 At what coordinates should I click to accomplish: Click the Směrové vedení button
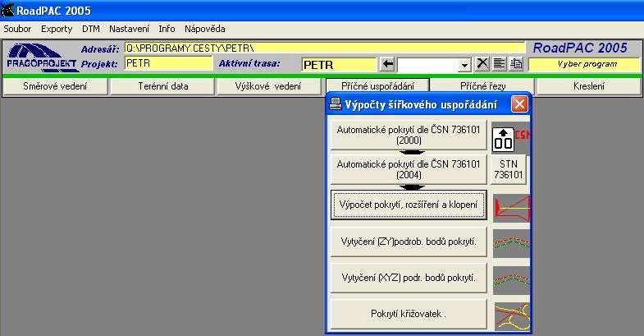[55, 86]
